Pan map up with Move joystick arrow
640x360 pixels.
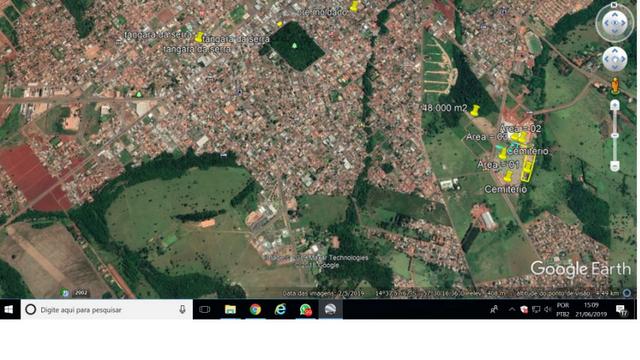tap(615, 51)
